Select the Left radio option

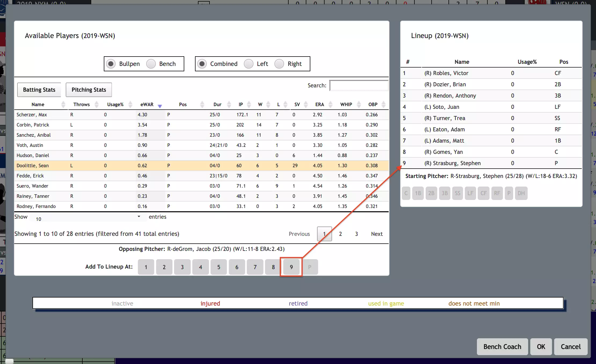[249, 64]
